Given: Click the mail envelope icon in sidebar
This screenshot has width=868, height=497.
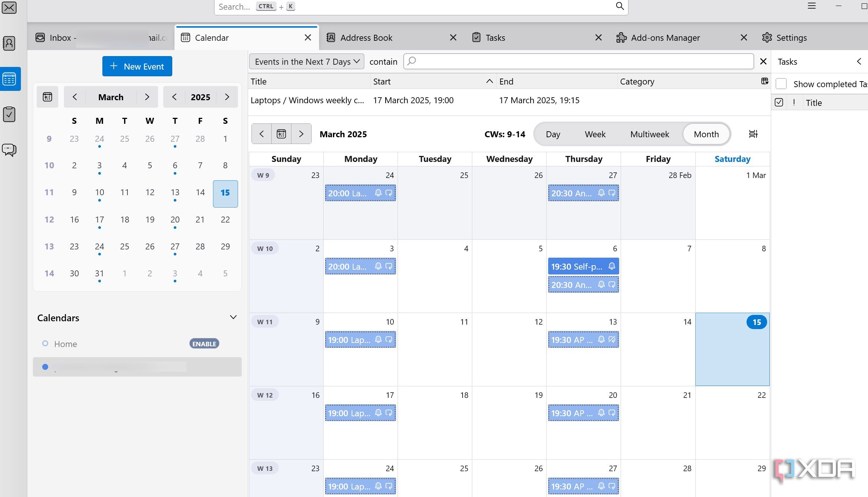Looking at the screenshot, I should pyautogui.click(x=9, y=7).
